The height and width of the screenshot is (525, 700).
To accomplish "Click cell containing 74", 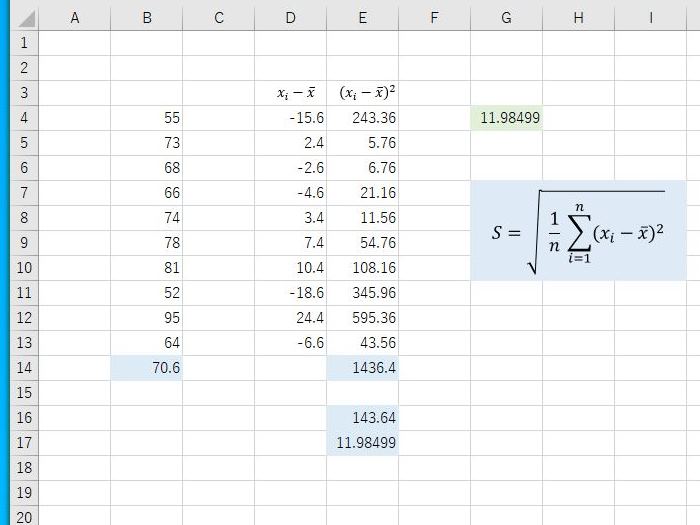I will point(146,218).
